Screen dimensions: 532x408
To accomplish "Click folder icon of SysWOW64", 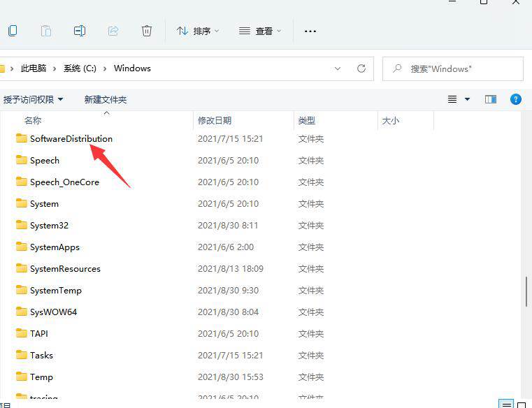I will point(22,312).
